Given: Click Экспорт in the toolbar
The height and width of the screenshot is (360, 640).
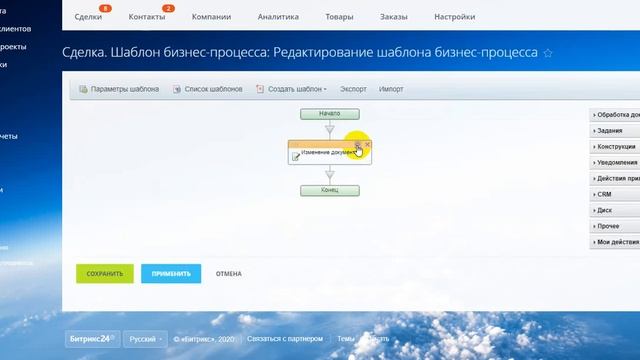Looking at the screenshot, I should [353, 89].
